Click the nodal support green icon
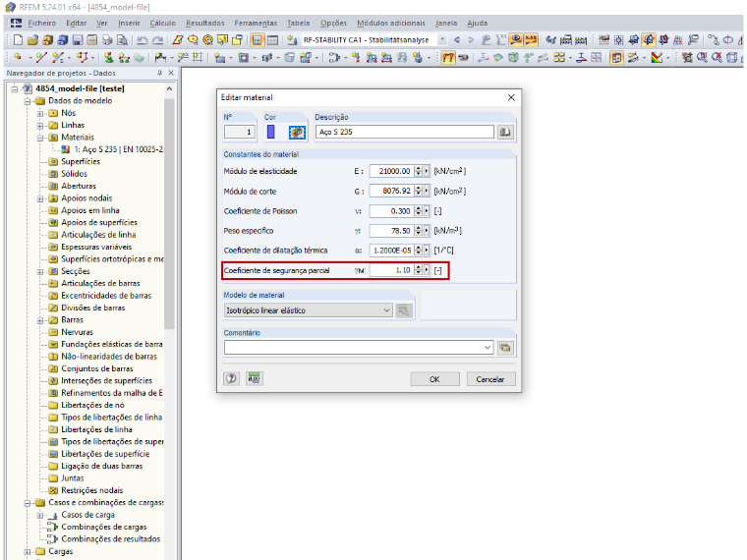Viewport: 747px width, 560px height. pyautogui.click(x=109, y=58)
